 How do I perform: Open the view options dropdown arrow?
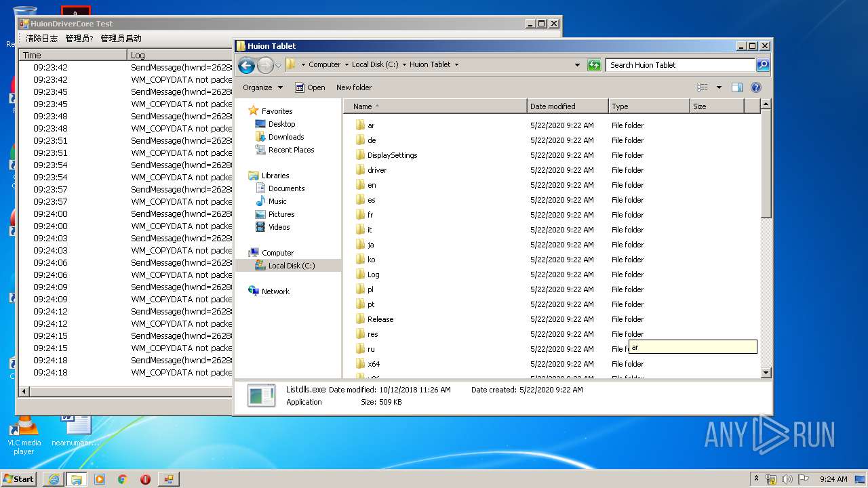pyautogui.click(x=719, y=87)
